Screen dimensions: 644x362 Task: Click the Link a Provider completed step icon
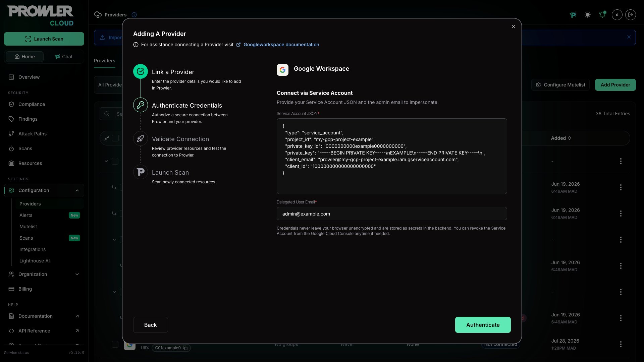(x=141, y=71)
